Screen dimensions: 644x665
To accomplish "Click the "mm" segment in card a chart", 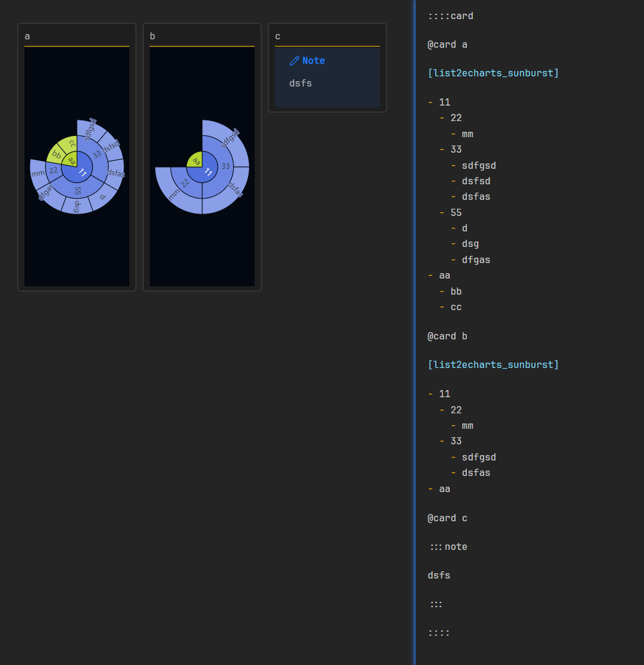I will click(38, 173).
